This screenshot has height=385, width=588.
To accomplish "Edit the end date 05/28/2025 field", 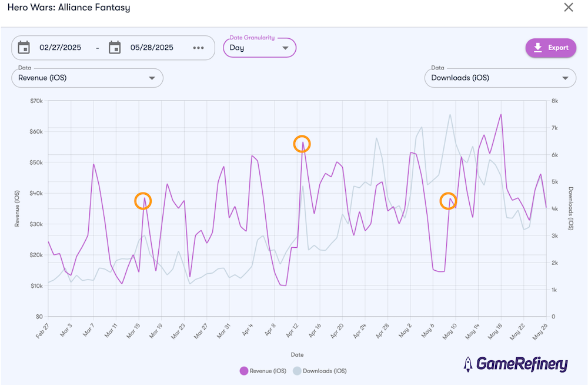I will (x=152, y=47).
